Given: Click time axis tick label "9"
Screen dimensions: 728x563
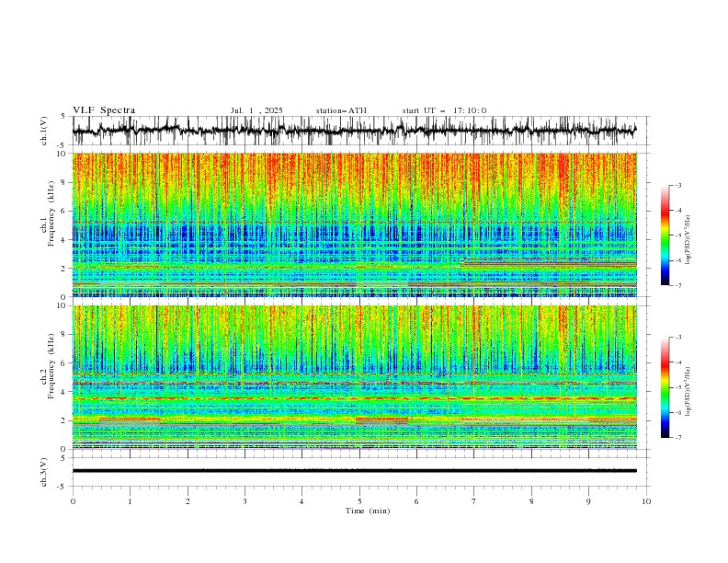Looking at the screenshot, I should coord(588,501).
